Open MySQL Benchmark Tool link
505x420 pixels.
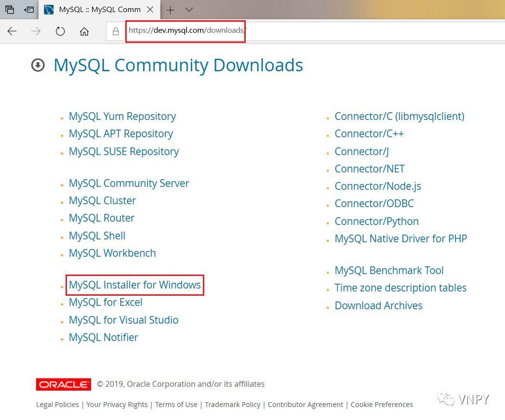[x=389, y=270]
